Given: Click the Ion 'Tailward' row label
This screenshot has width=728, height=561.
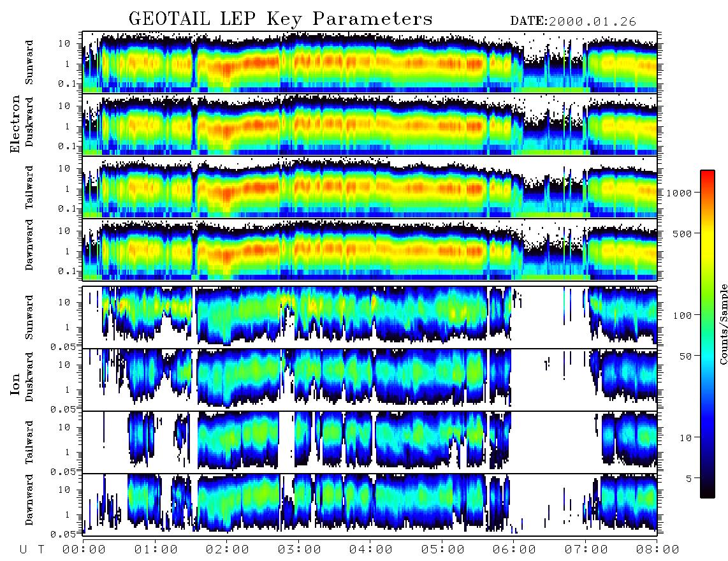Looking at the screenshot, I should tap(29, 442).
